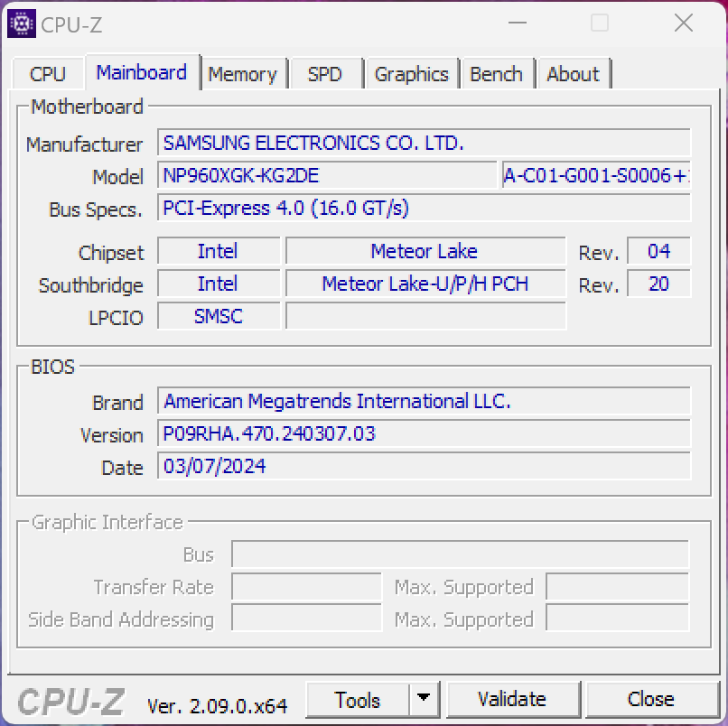728x726 pixels.
Task: Click the Tools button
Action: 358,700
